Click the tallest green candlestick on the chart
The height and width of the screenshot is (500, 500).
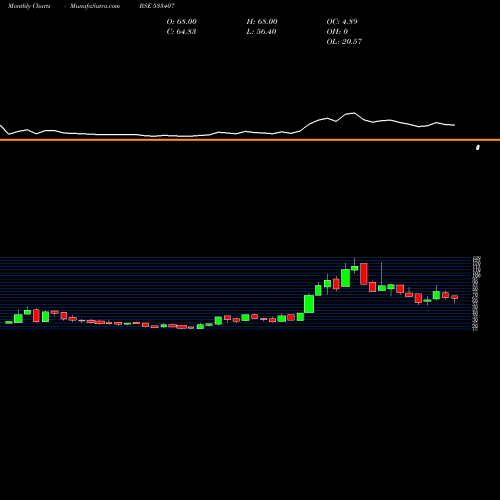[x=309, y=304]
